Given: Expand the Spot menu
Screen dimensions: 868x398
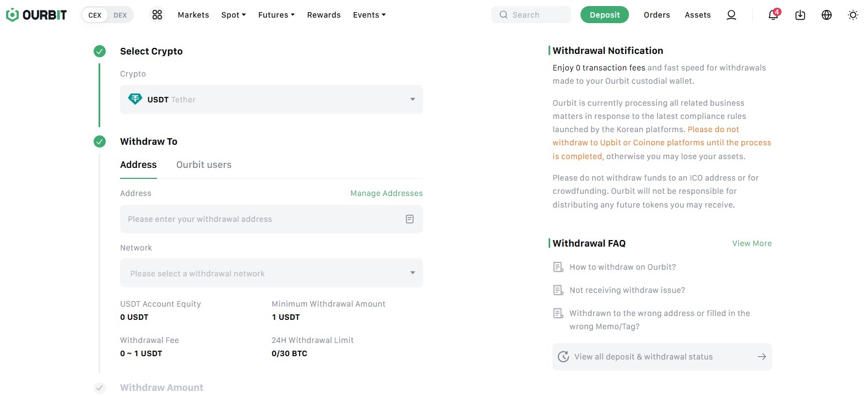Looking at the screenshot, I should [234, 15].
